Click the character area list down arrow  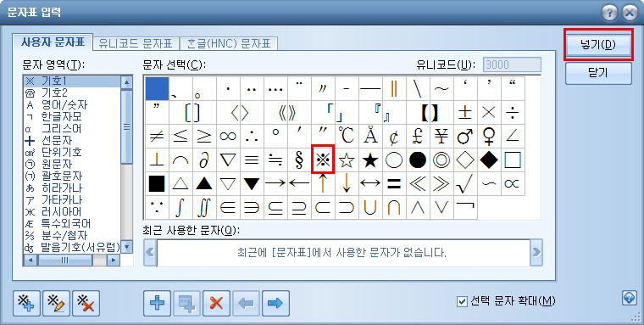(127, 247)
